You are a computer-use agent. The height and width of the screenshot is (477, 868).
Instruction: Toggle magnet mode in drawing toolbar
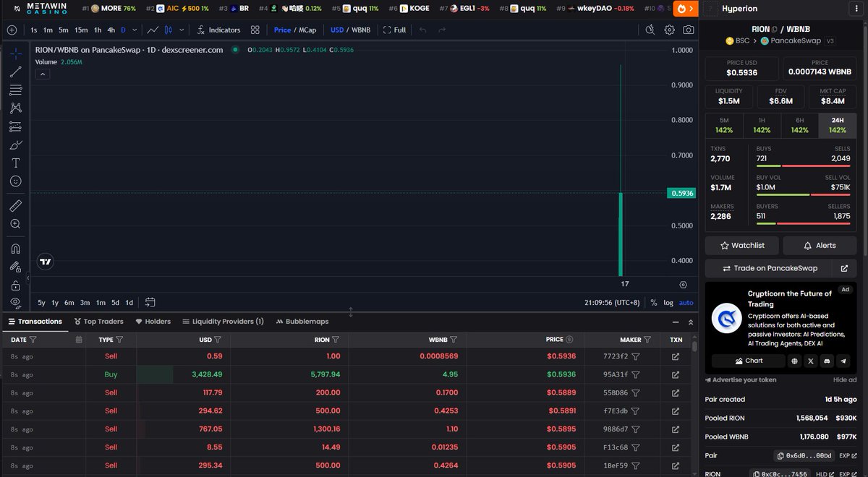pos(15,249)
